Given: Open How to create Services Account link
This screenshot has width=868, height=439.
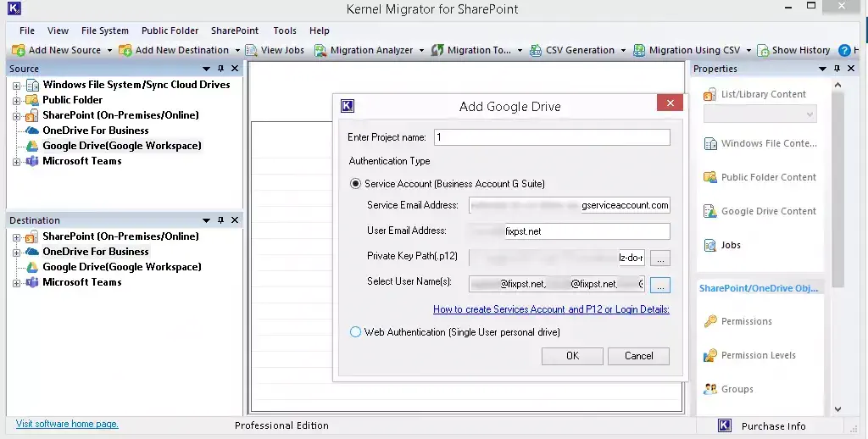Looking at the screenshot, I should pos(551,309).
